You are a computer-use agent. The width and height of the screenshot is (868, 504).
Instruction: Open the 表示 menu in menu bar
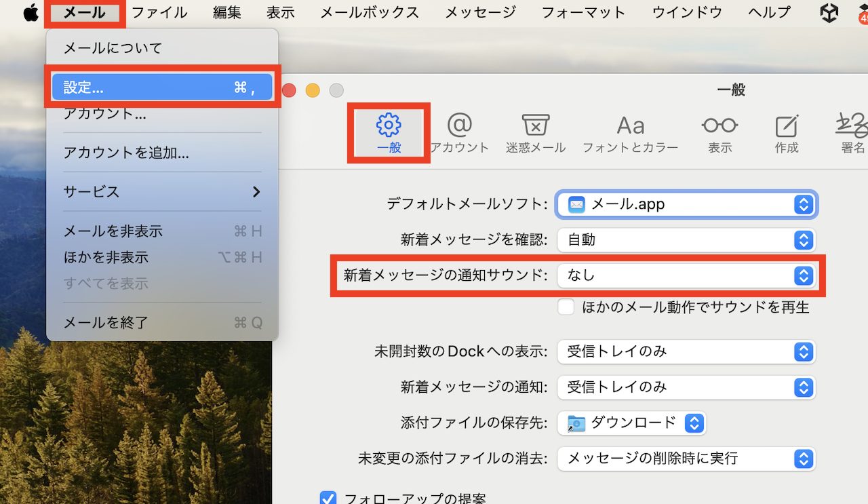point(281,12)
